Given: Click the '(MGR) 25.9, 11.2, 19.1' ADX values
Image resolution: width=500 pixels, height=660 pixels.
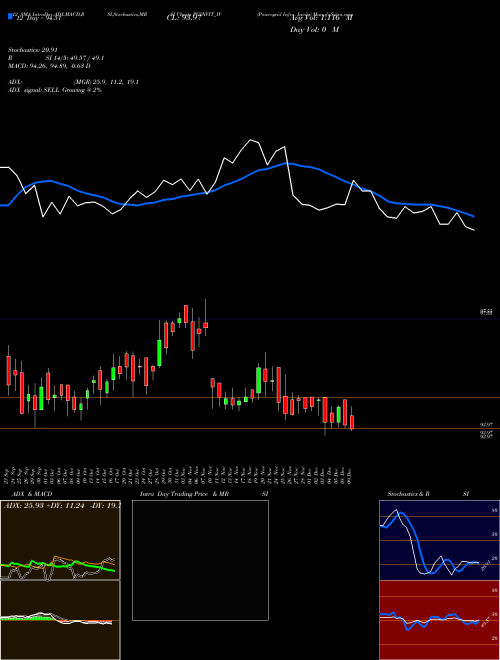Looking at the screenshot, I should [106, 82].
